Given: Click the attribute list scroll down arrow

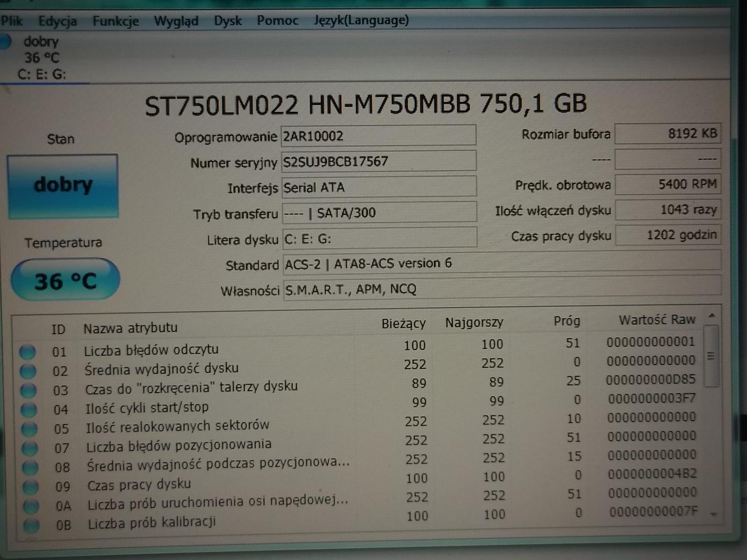Looking at the screenshot, I should (714, 514).
